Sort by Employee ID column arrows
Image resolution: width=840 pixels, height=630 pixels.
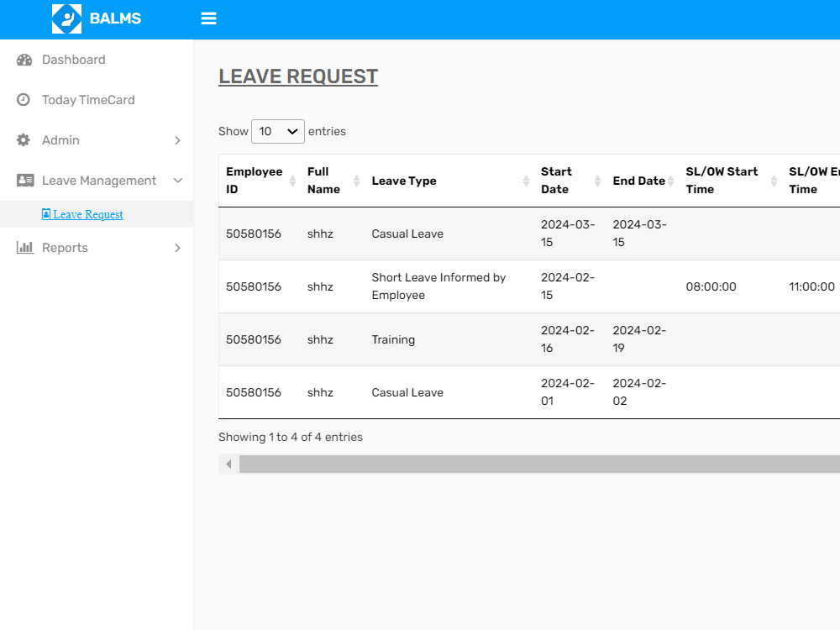[x=292, y=181]
